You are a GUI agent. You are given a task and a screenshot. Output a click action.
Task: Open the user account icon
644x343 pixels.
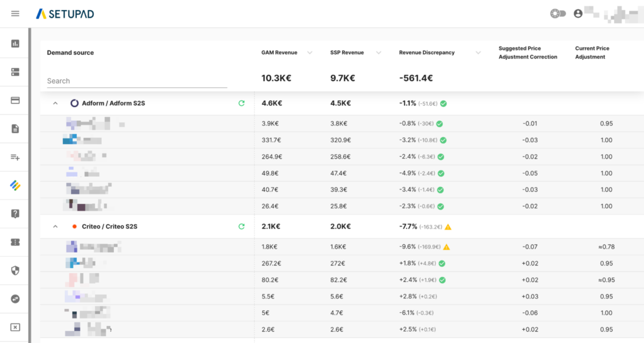point(578,14)
